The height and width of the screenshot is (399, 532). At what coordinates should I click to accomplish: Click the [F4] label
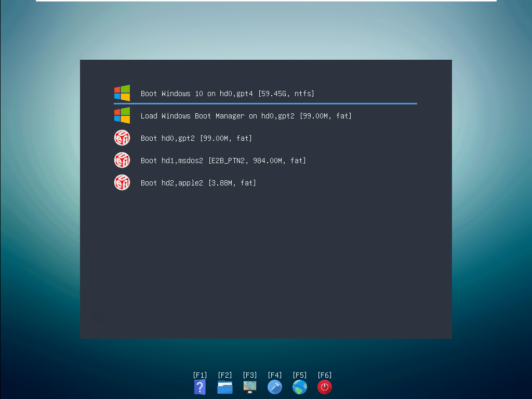point(275,375)
